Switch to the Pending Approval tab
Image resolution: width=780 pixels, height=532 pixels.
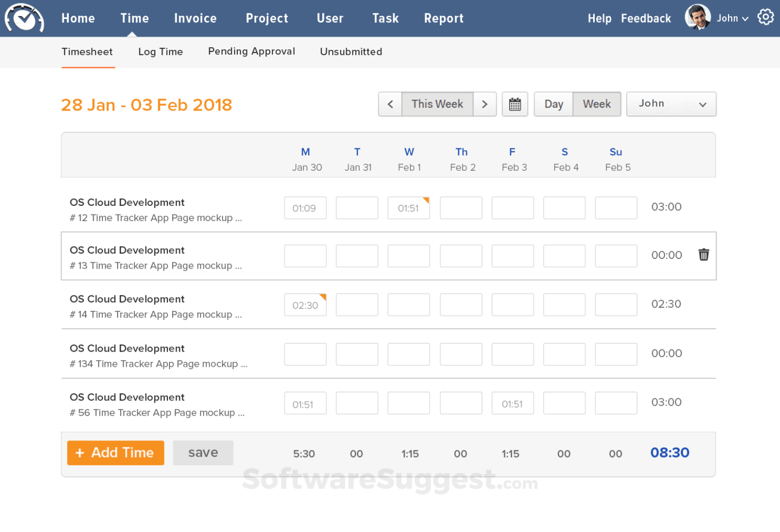pos(251,51)
